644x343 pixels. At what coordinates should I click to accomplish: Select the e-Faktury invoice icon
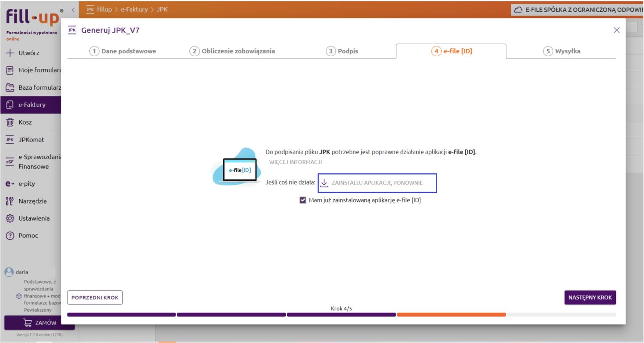click(10, 105)
